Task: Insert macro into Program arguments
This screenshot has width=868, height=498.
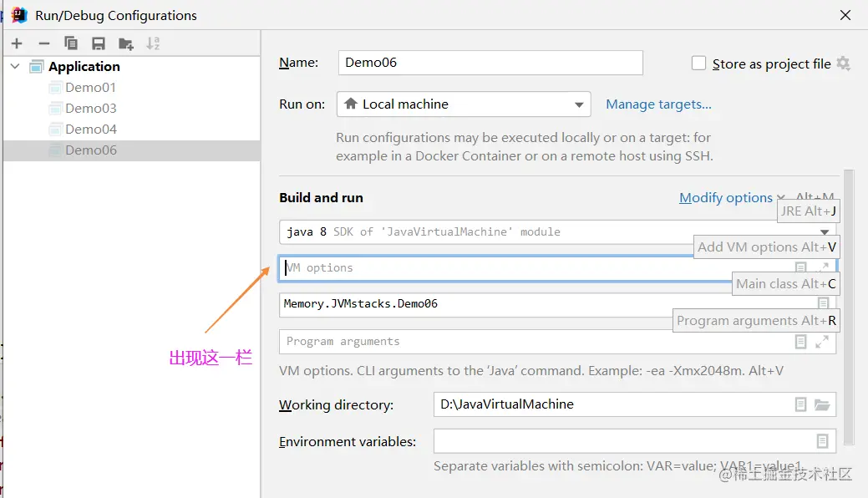Action: click(x=800, y=342)
